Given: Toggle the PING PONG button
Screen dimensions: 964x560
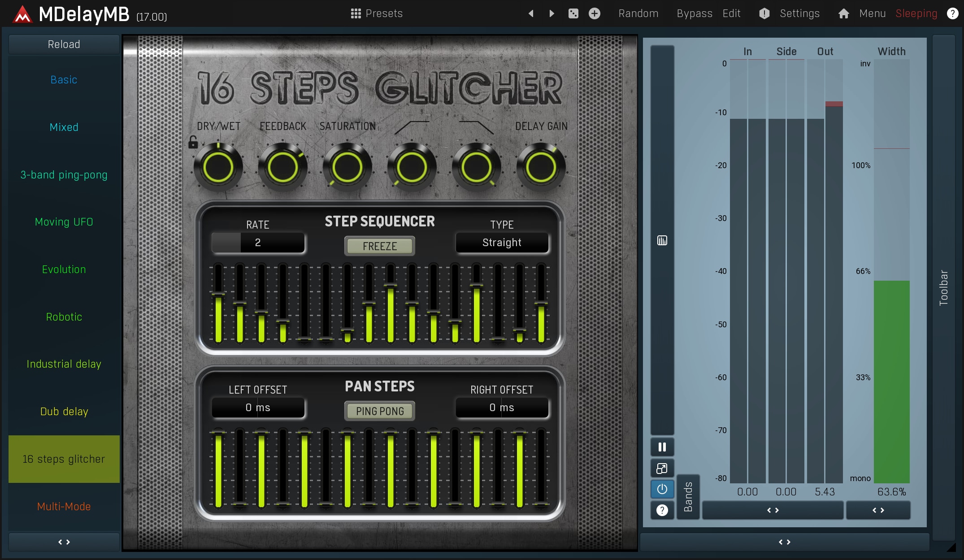Looking at the screenshot, I should pos(379,411).
